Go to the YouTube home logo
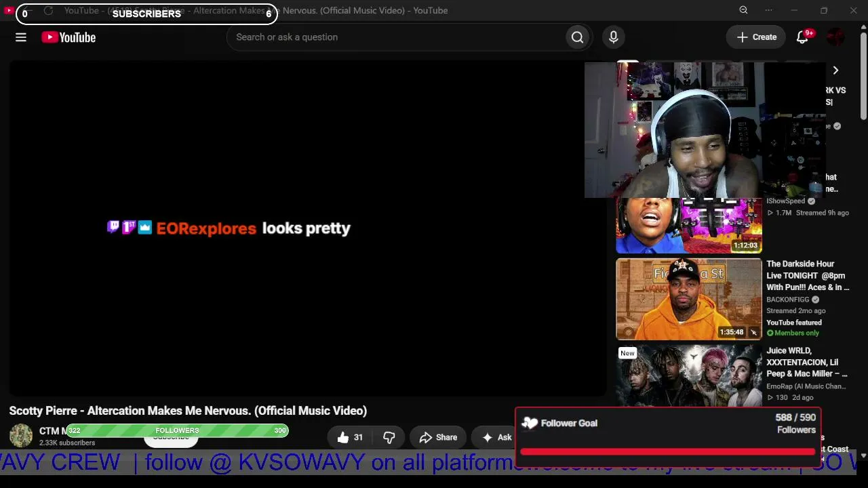The height and width of the screenshot is (488, 868). (x=68, y=37)
